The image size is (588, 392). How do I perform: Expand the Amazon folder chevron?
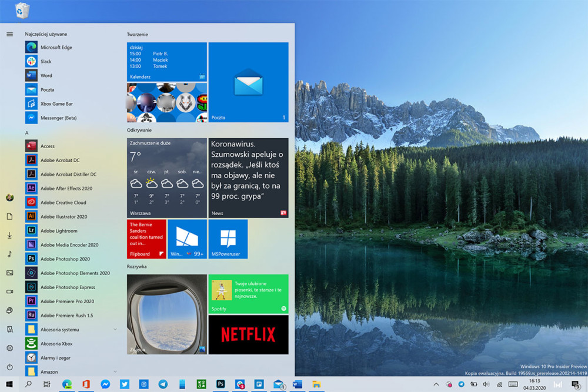tap(115, 372)
